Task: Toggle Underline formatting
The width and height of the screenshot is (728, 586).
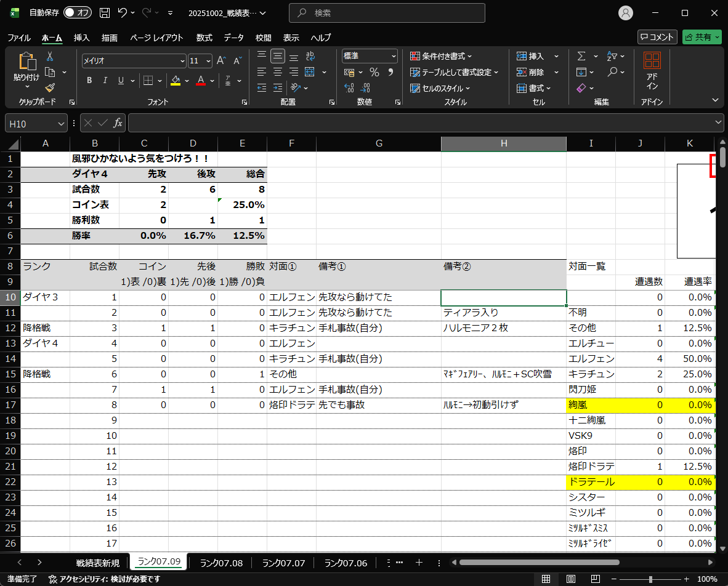Action: coord(121,80)
